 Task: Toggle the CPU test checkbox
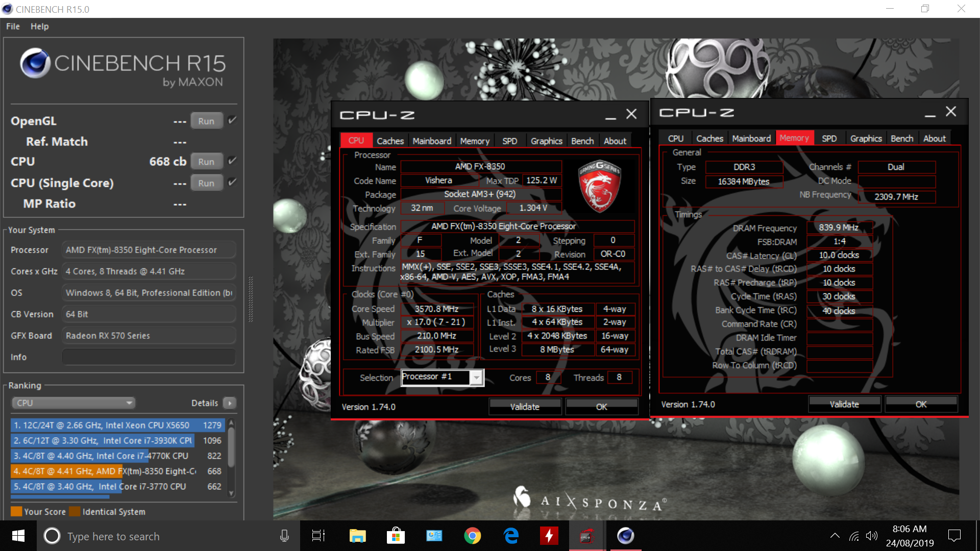pyautogui.click(x=232, y=161)
